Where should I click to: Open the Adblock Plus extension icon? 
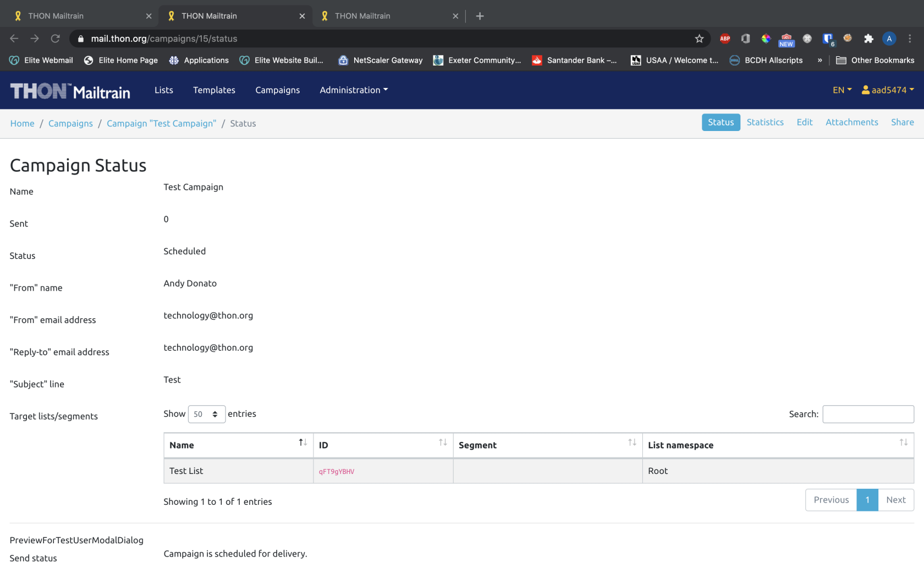tap(725, 39)
